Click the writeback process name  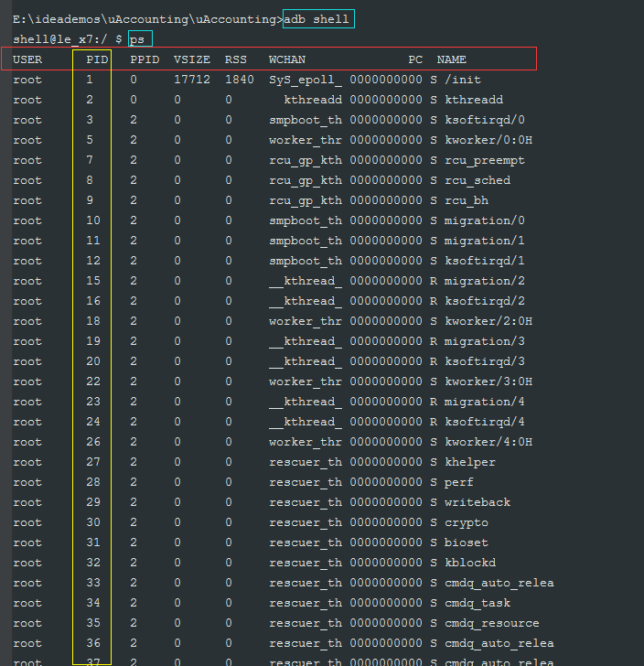pyautogui.click(x=478, y=502)
